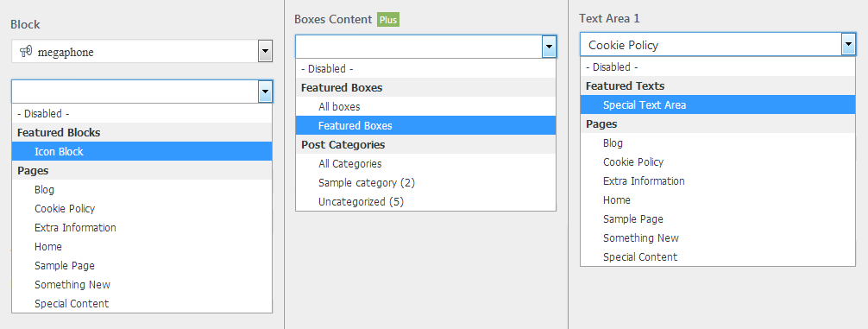This screenshot has height=329, width=868.
Task: Open the megaphone Block dropdown arrow
Action: point(265,52)
